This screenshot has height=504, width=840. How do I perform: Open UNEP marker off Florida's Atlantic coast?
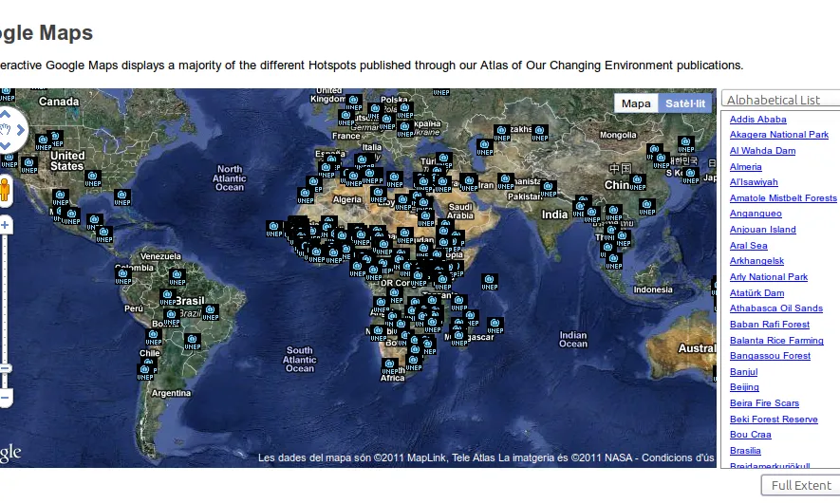(122, 197)
